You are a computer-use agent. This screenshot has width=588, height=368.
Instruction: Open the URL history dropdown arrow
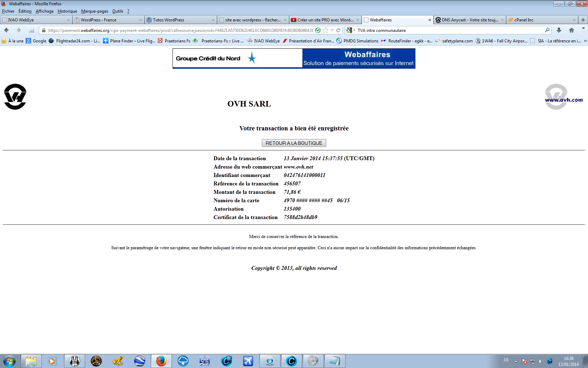[x=332, y=30]
